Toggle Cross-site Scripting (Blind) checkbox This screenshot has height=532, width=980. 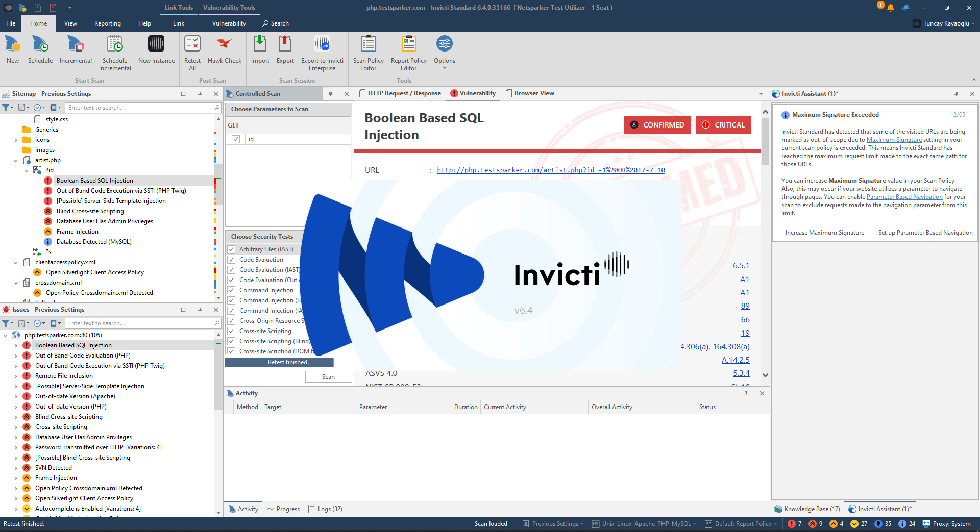tap(231, 341)
